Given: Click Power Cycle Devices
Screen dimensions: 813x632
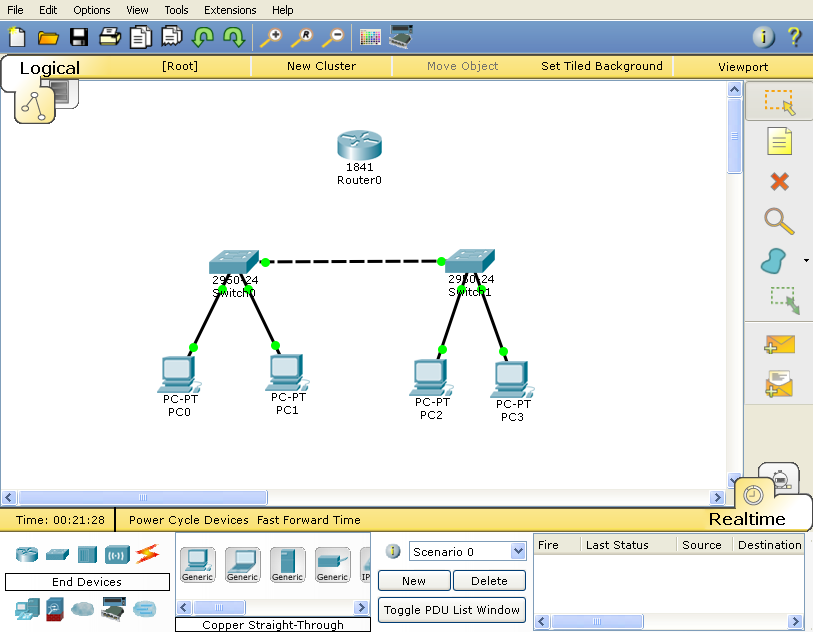Looking at the screenshot, I should coord(189,520).
